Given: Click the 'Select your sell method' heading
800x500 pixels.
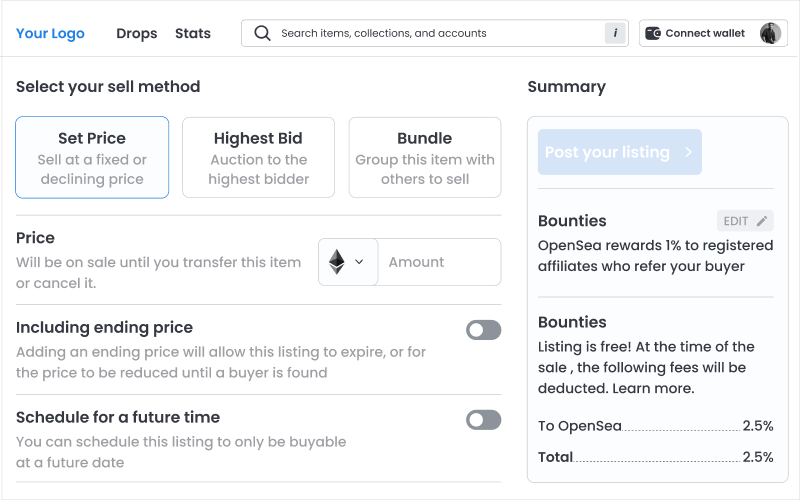Looking at the screenshot, I should (x=108, y=87).
